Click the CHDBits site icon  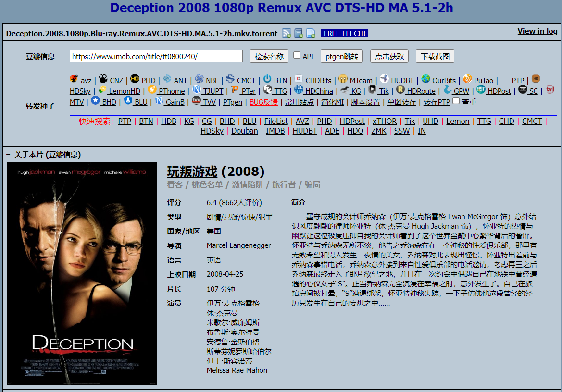(x=299, y=79)
